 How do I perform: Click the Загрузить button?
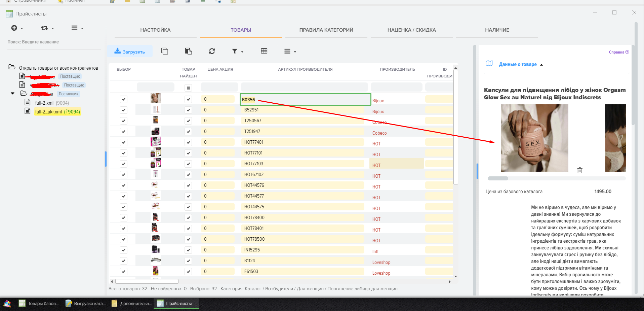pos(130,51)
